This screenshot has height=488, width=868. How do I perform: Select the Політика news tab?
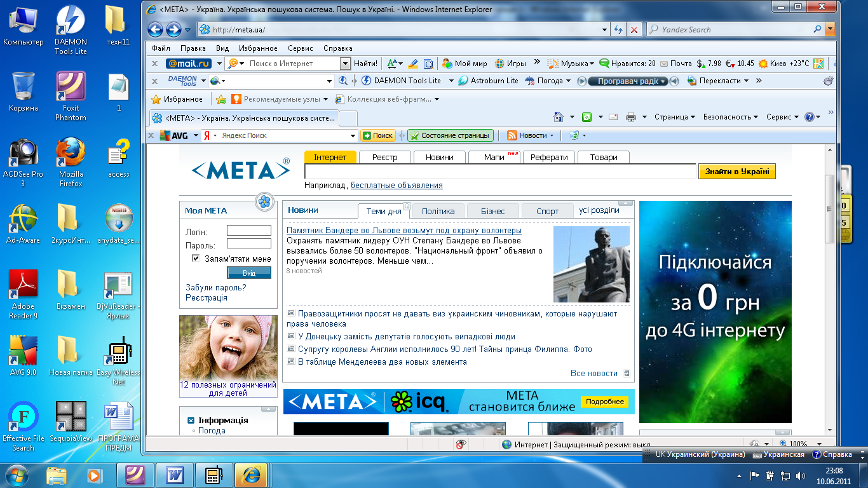click(438, 211)
